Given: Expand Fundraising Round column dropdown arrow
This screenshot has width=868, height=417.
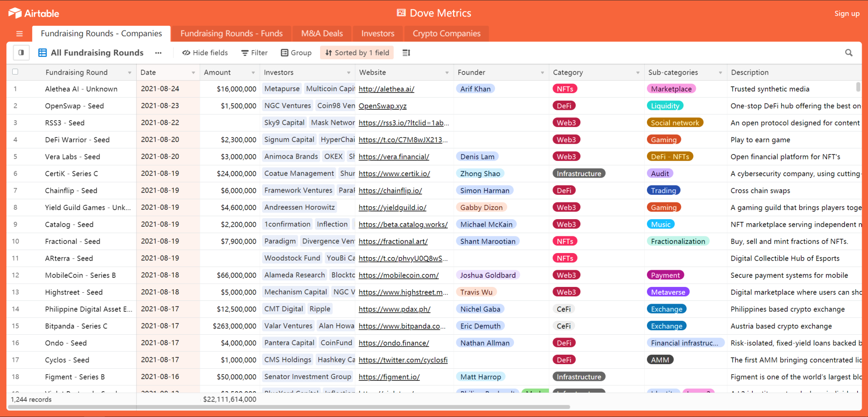Looking at the screenshot, I should [129, 73].
